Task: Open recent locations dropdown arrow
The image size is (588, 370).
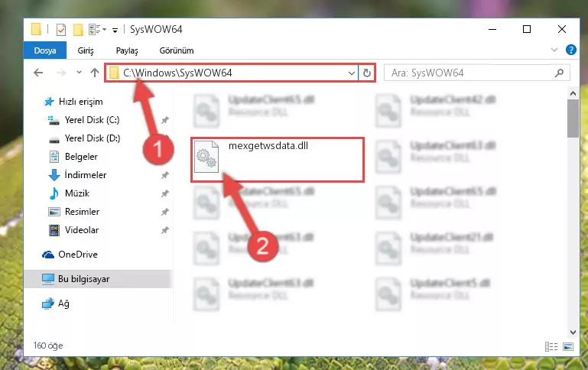Action: [79, 73]
